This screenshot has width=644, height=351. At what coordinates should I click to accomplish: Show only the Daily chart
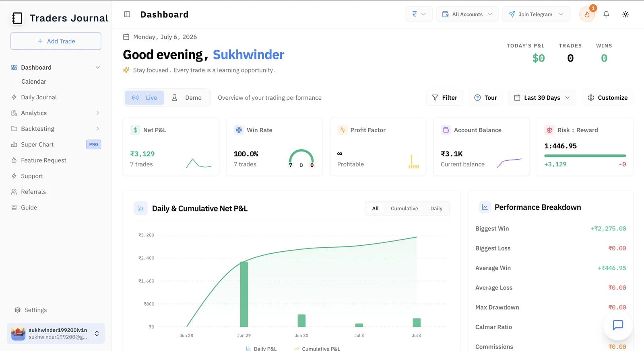pos(436,208)
